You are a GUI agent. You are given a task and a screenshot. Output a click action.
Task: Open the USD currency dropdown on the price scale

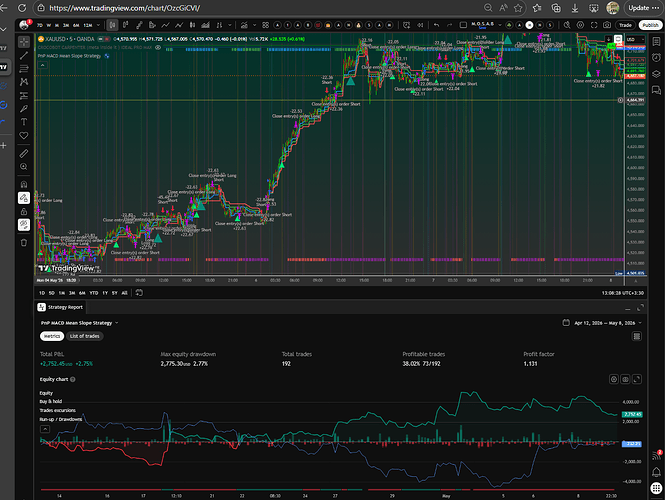tap(635, 39)
